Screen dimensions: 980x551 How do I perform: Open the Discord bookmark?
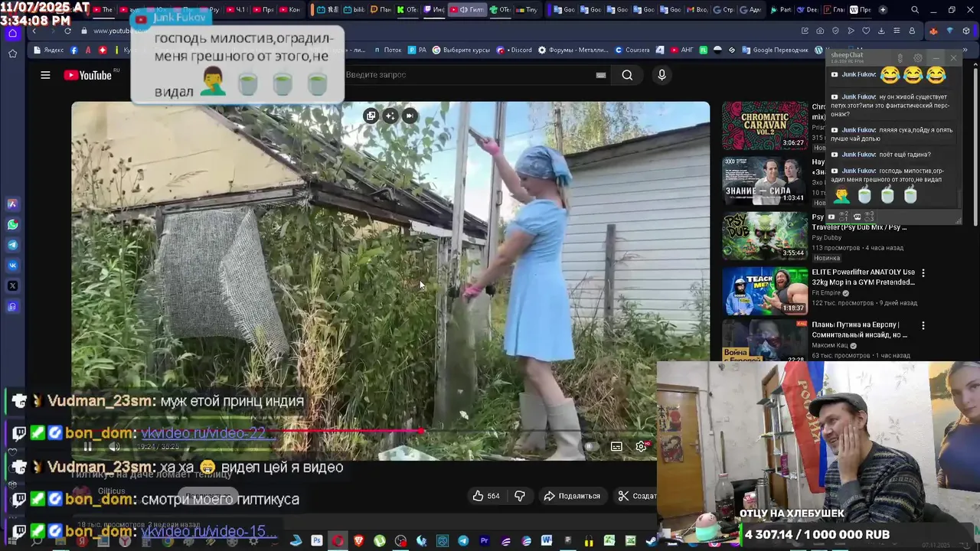coord(514,50)
